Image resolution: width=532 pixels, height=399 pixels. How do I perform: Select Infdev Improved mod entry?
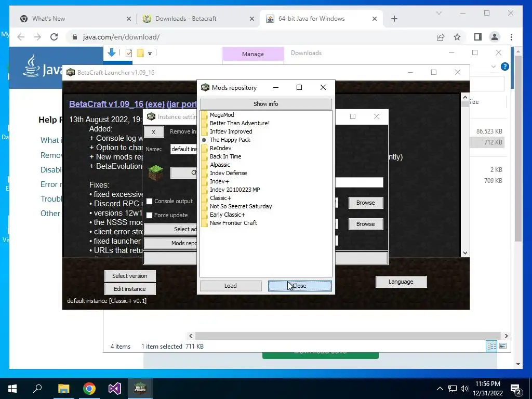tap(231, 131)
